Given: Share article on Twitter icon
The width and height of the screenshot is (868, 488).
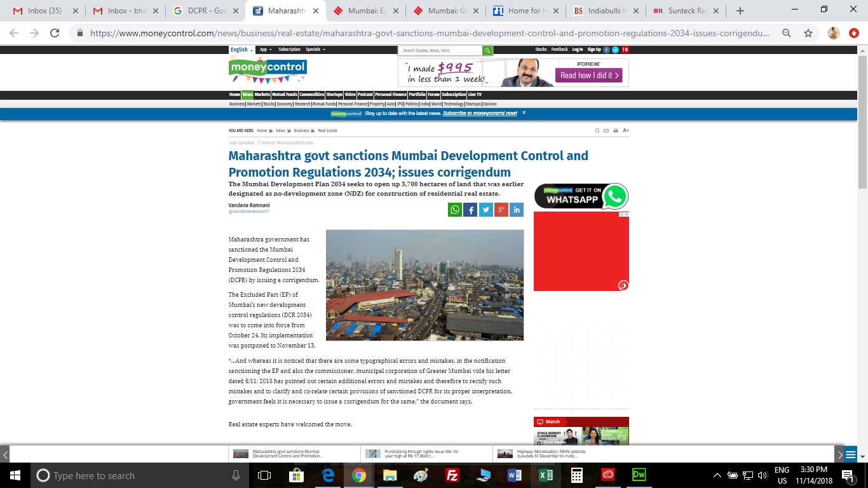Looking at the screenshot, I should click(x=486, y=210).
